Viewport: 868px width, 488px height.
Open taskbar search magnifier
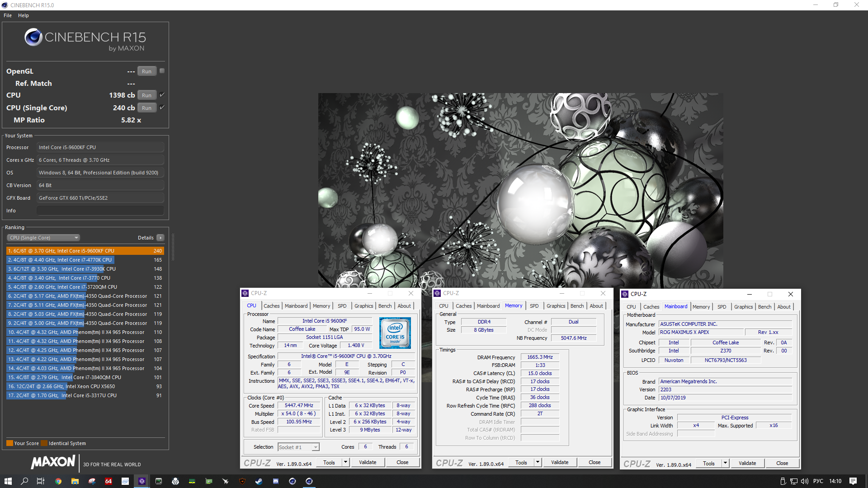(24, 481)
